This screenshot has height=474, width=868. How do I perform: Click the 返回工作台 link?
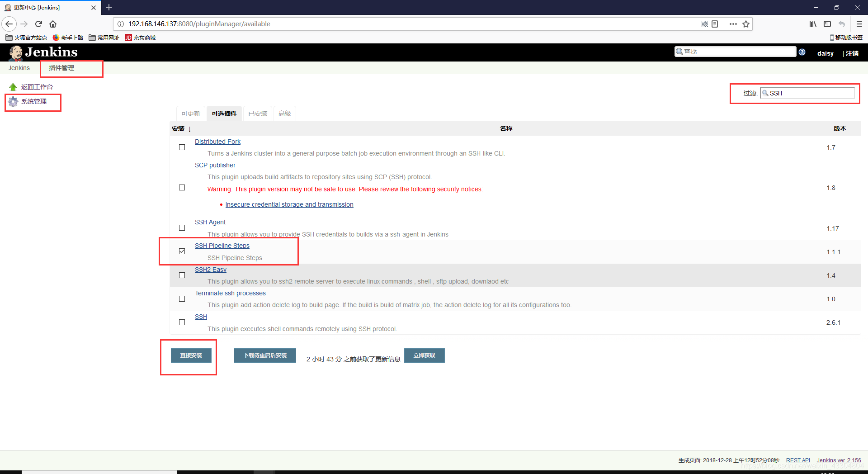point(37,87)
